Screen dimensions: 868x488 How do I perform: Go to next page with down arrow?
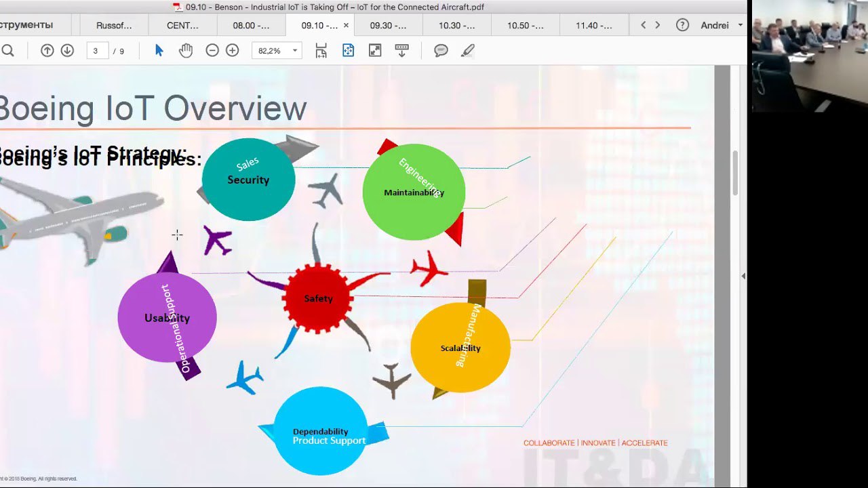pyautogui.click(x=67, y=51)
